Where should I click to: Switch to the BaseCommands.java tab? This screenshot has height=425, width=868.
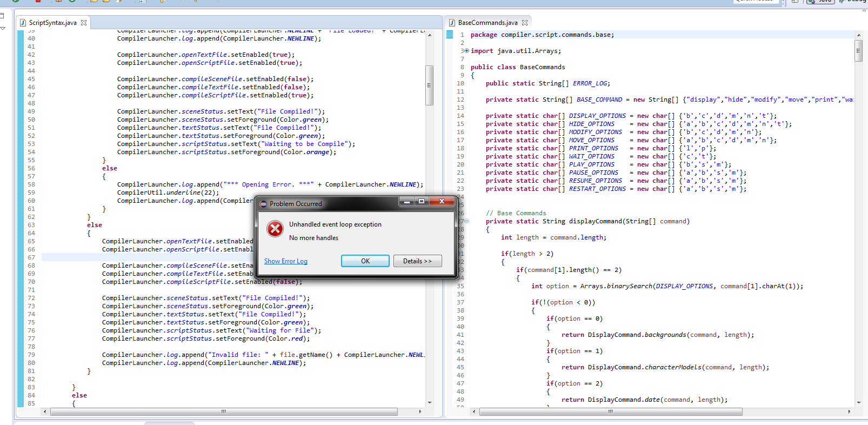pos(488,23)
